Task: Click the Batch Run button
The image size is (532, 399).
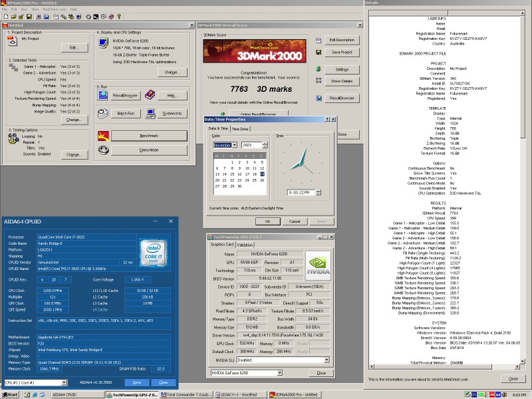Action: click(x=126, y=113)
